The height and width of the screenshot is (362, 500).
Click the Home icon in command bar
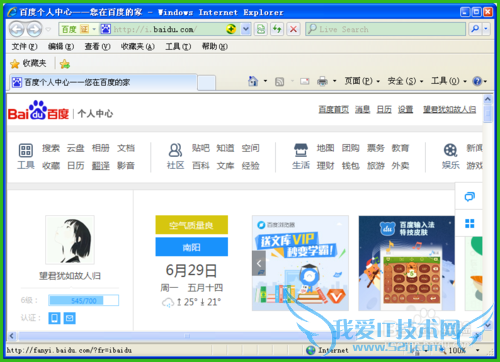pos(253,81)
